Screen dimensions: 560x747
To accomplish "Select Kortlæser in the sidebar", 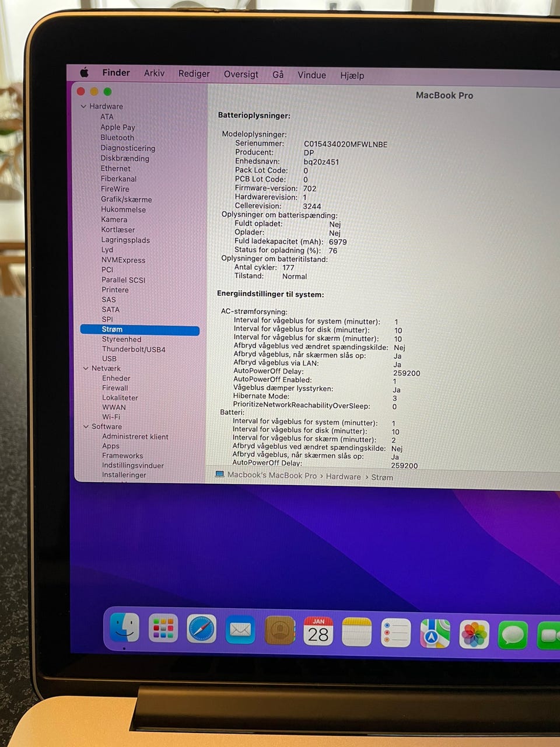I will click(x=118, y=230).
